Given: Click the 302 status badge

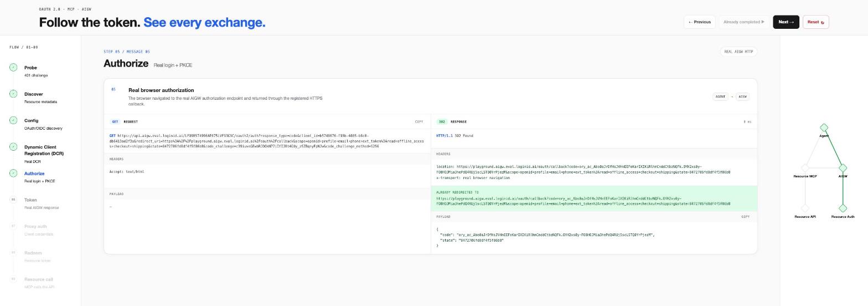Looking at the screenshot, I should point(442,121).
